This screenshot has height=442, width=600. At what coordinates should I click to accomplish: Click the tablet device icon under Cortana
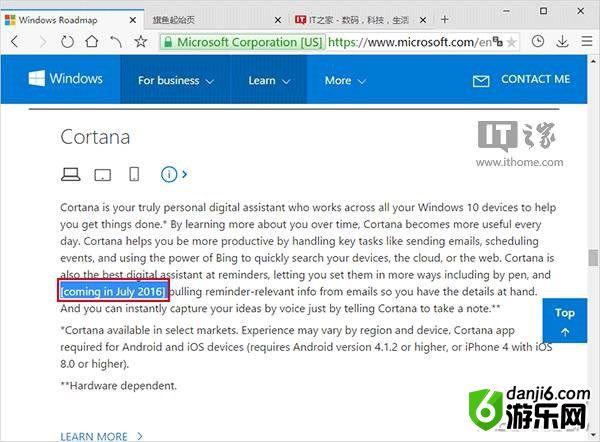click(x=103, y=175)
